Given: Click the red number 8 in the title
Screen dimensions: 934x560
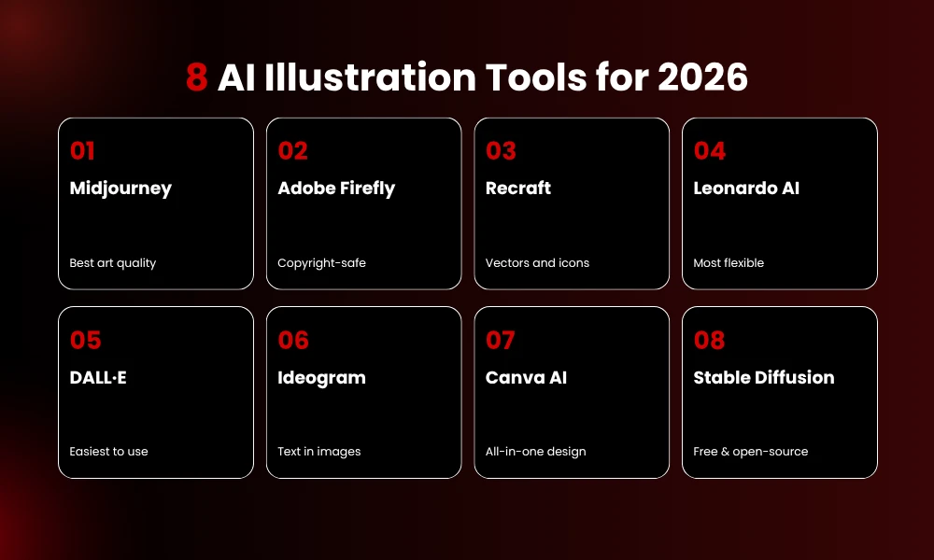Looking at the screenshot, I should tap(196, 77).
